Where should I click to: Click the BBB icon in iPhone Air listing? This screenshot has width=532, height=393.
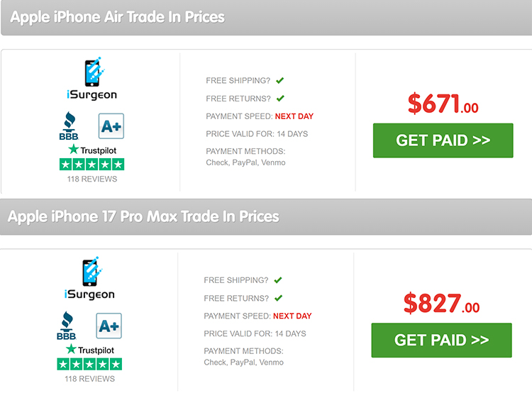69,126
